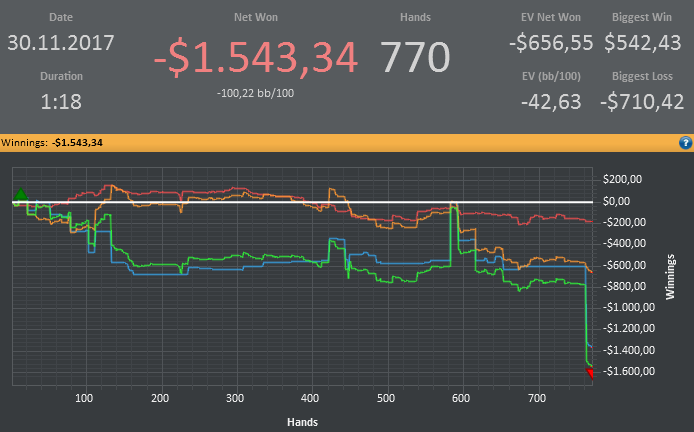Click the Date header label
This screenshot has width=694, height=432.
pyautogui.click(x=61, y=17)
